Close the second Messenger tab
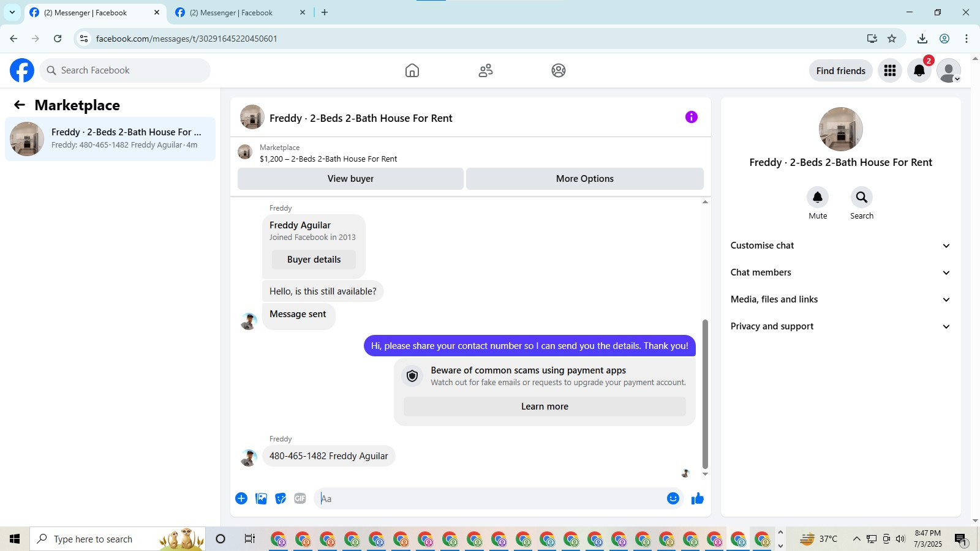Viewport: 980px width, 551px height. point(302,12)
